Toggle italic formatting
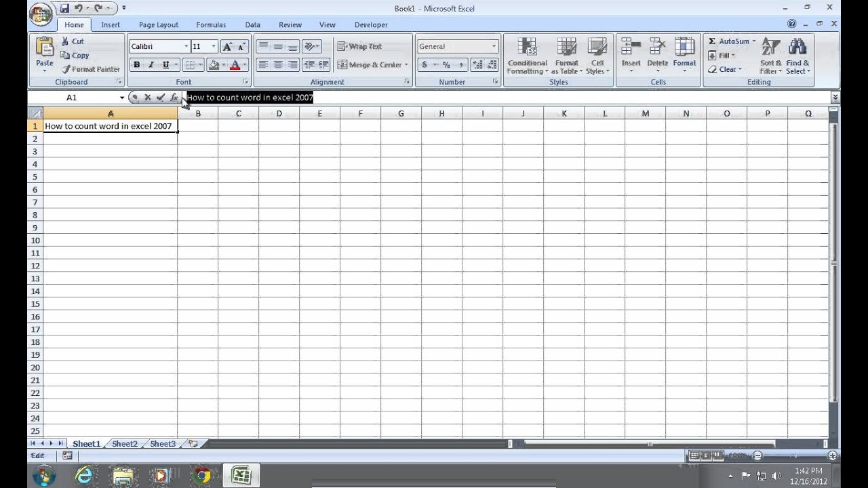The image size is (868, 488). tap(151, 65)
